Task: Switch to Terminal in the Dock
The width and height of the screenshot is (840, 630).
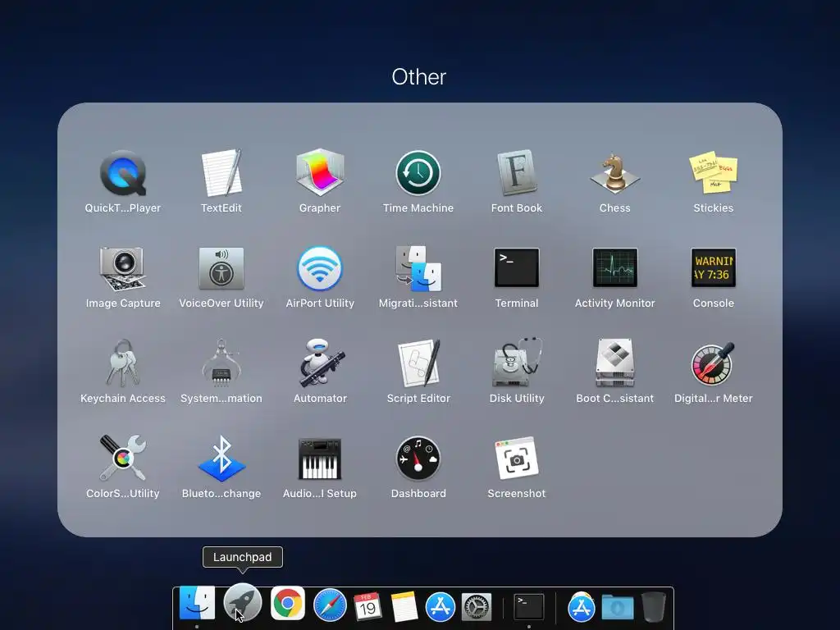Action: point(529,607)
